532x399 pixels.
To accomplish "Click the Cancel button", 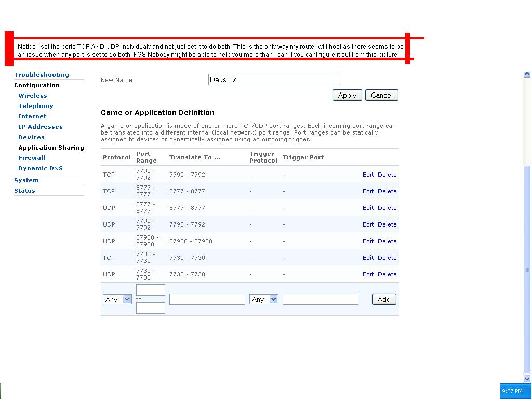I will coord(381,95).
